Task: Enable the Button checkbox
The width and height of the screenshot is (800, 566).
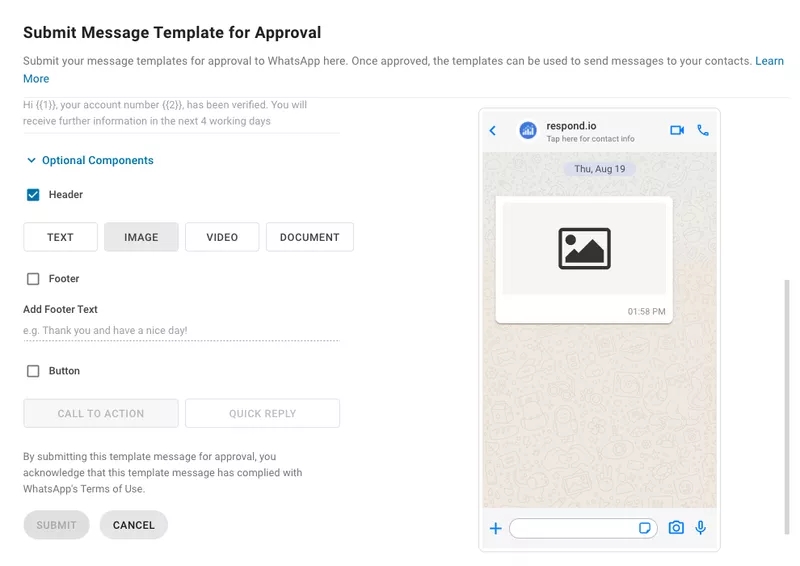Action: coord(33,371)
